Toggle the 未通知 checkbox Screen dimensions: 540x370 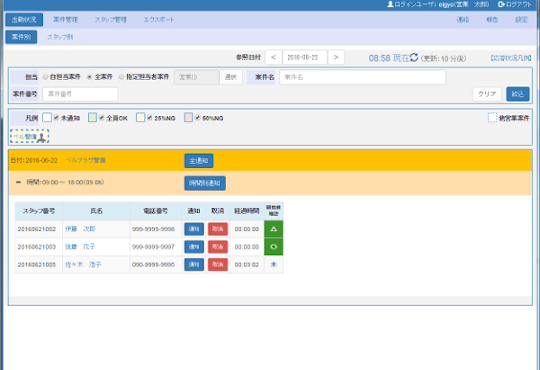(56, 118)
